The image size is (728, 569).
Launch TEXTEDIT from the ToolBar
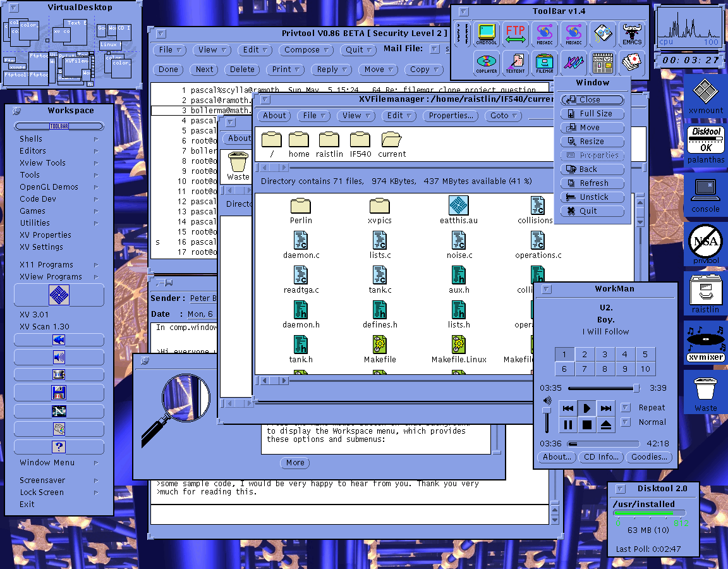(x=515, y=64)
